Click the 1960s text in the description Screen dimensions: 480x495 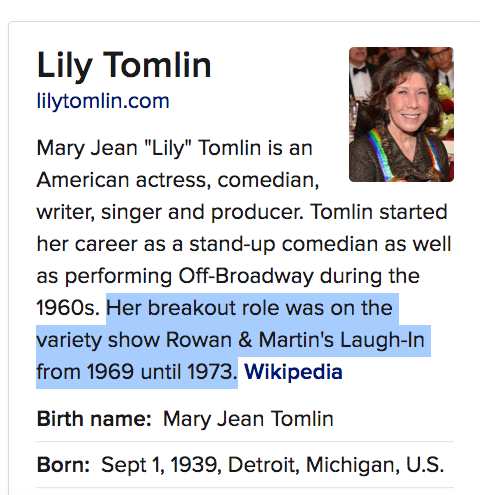point(68,308)
